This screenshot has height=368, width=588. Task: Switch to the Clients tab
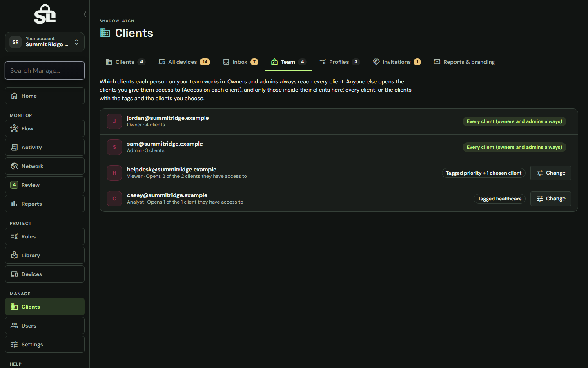(x=125, y=62)
